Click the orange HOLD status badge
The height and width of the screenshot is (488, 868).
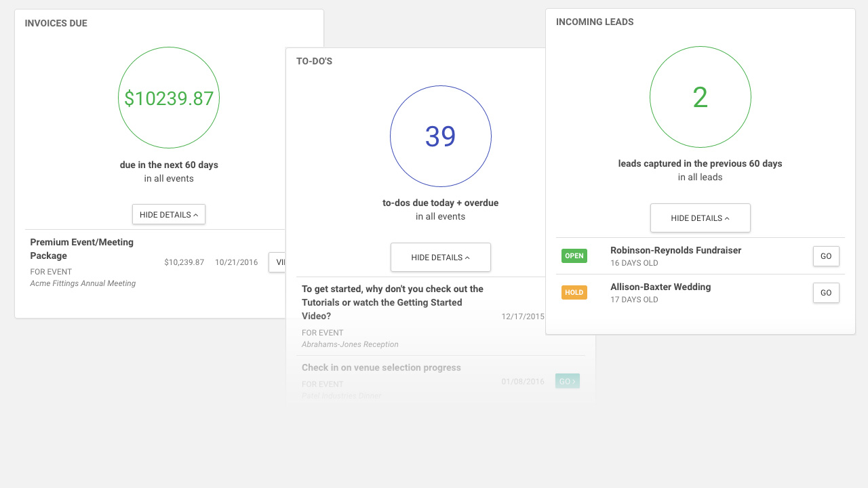pyautogui.click(x=574, y=293)
